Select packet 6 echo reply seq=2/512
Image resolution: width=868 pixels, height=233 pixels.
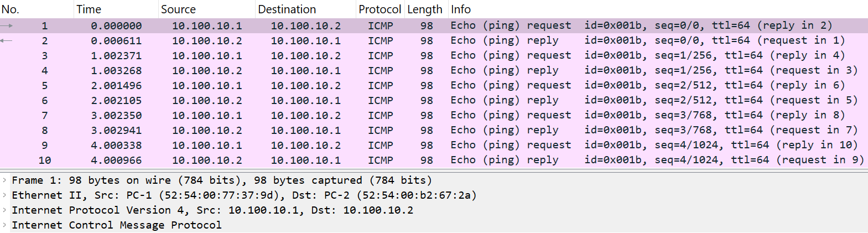point(387,100)
